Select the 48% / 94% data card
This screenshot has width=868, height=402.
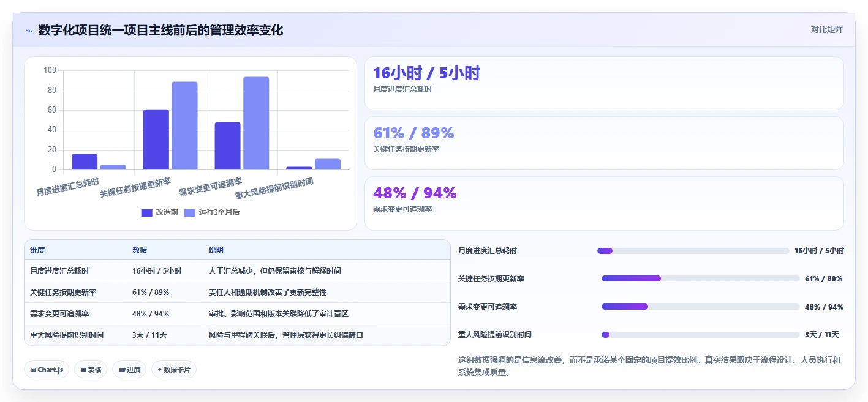pos(604,203)
